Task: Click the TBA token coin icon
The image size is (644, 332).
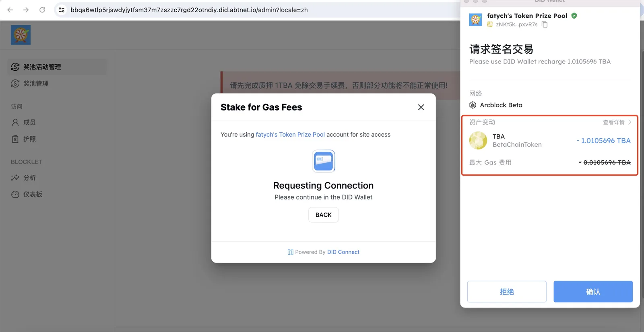Action: [478, 141]
